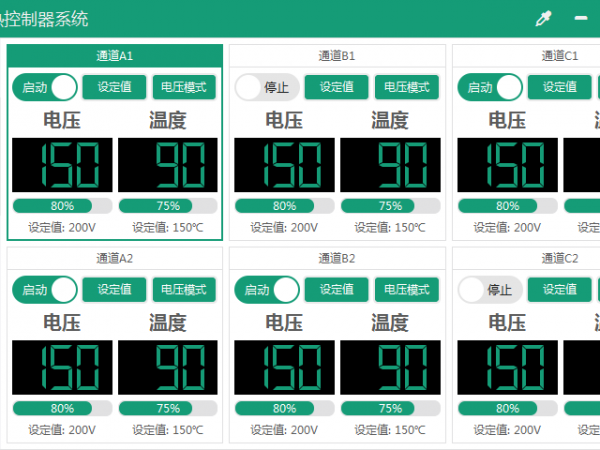This screenshot has height=450, width=600.
Task: Disable the 启动 switch in 通道B2
Action: coord(267,290)
